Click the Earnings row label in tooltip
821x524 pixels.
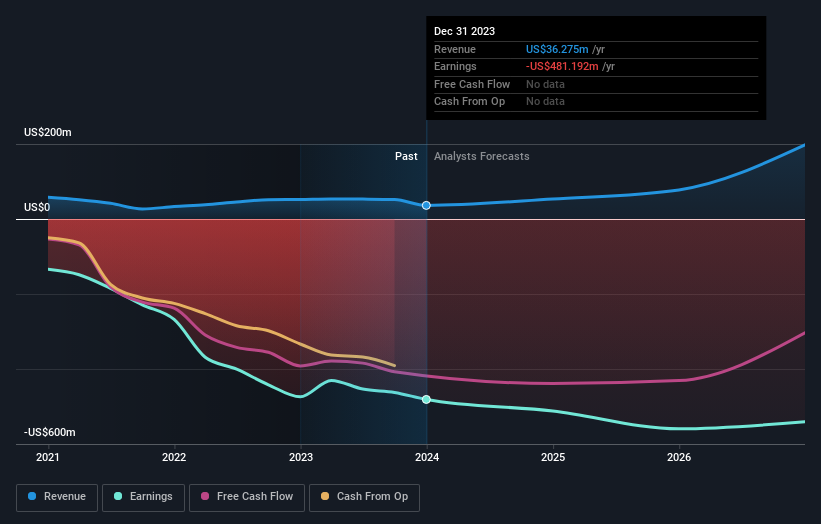pyautogui.click(x=456, y=66)
